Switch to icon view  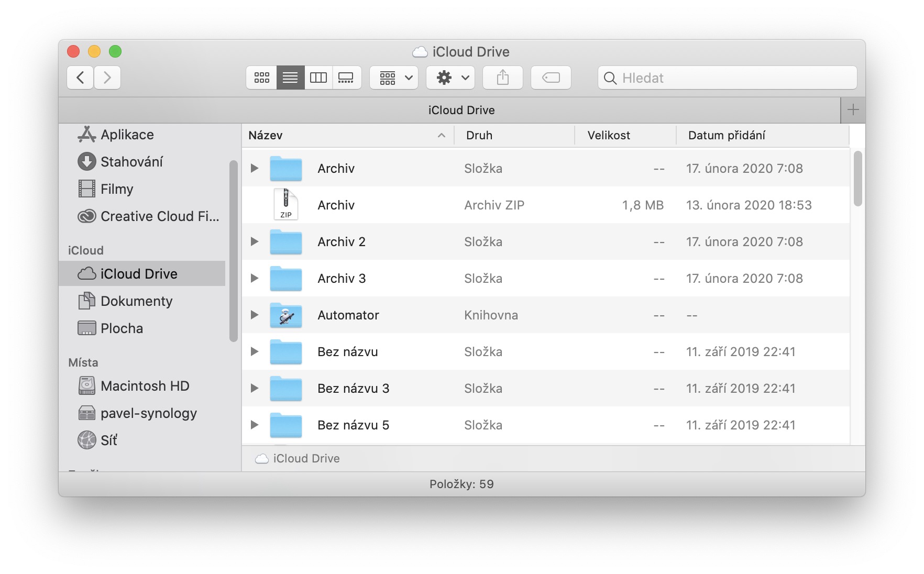(261, 78)
